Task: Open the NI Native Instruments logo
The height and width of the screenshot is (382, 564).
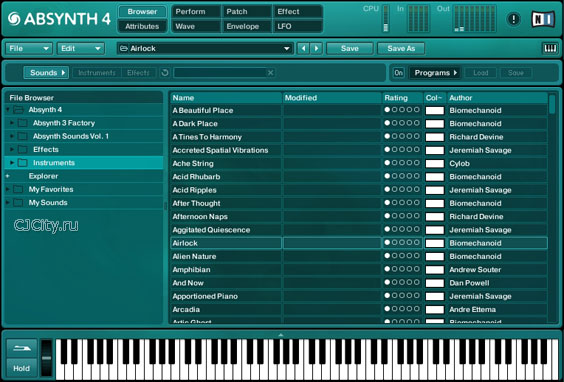Action: click(x=543, y=19)
